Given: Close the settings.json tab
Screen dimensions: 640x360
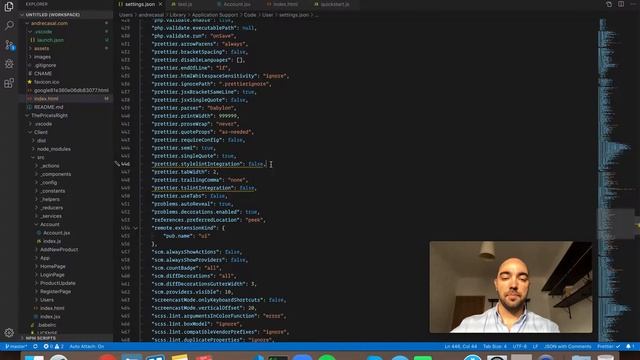Looking at the screenshot, I should tap(160, 4).
